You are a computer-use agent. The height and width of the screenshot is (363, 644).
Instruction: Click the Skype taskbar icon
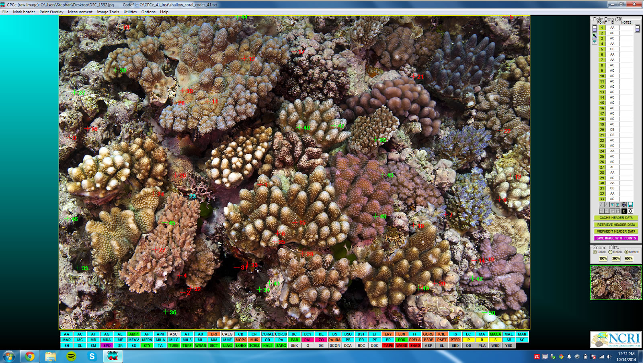[x=92, y=356]
